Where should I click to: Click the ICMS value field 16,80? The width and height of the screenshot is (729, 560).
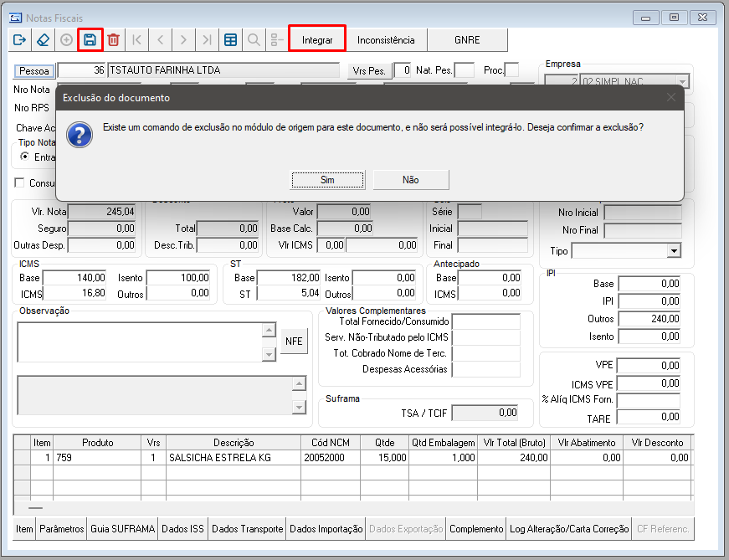(x=74, y=293)
